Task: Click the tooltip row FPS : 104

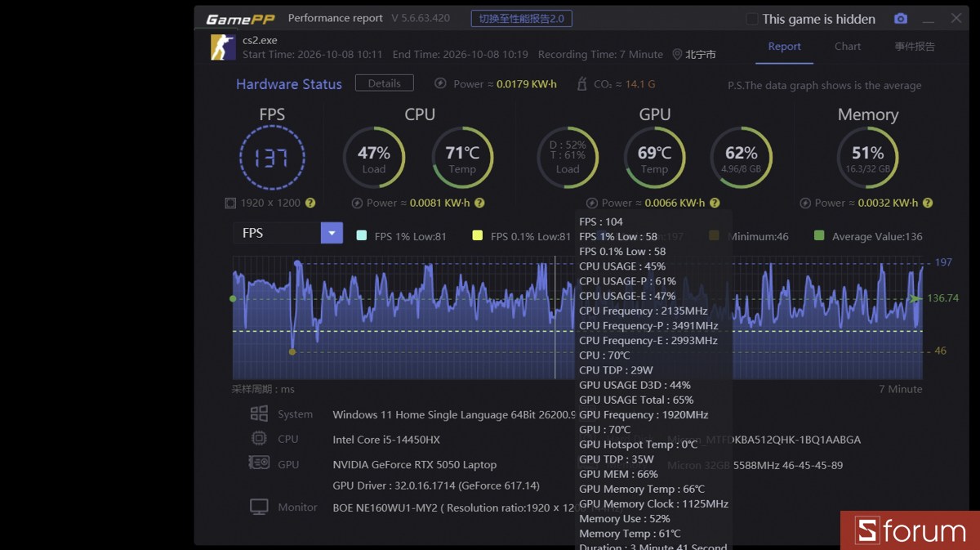Action: pos(601,221)
